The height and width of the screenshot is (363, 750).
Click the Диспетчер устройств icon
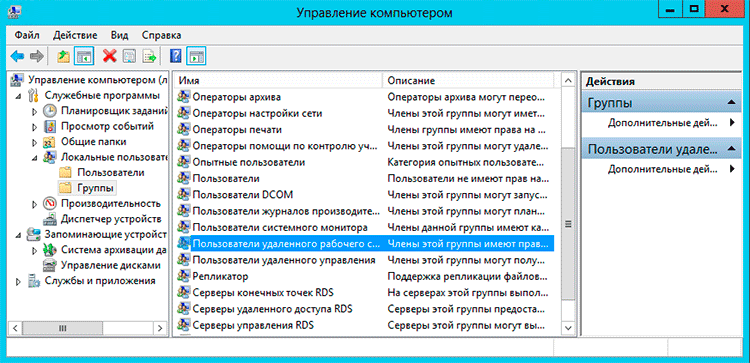49,219
